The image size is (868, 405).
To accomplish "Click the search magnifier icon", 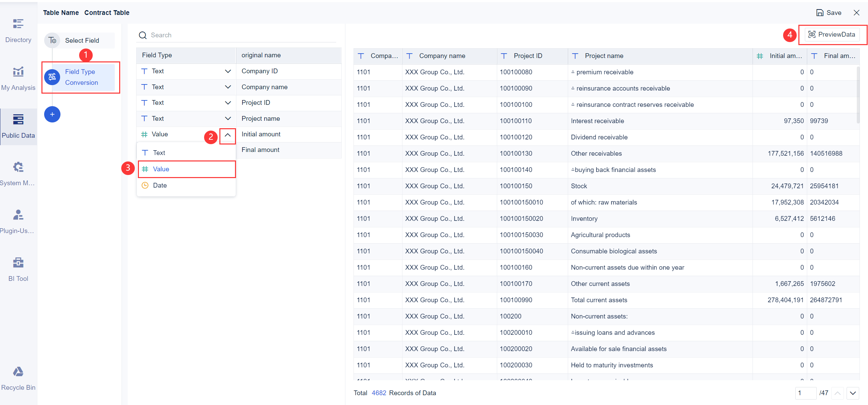I will coord(143,35).
